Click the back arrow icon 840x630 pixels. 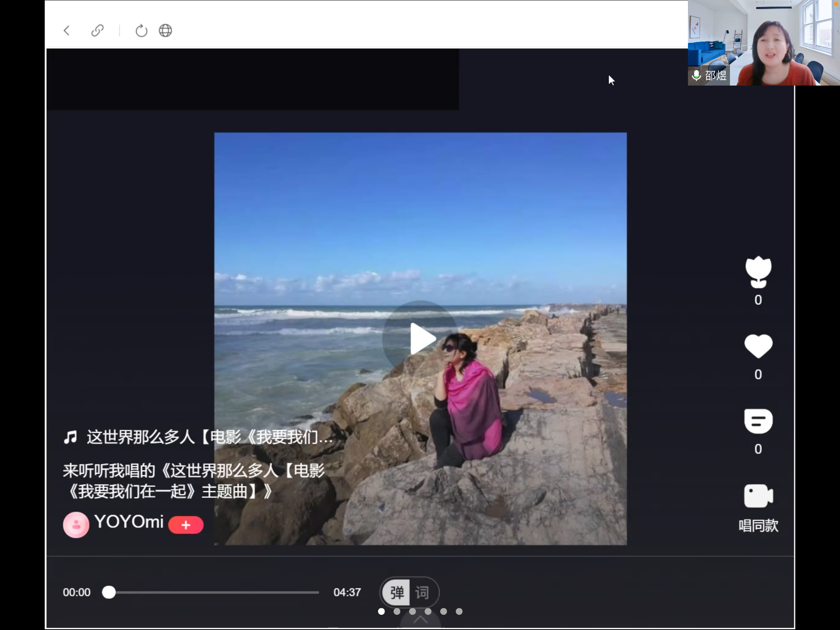point(66,30)
